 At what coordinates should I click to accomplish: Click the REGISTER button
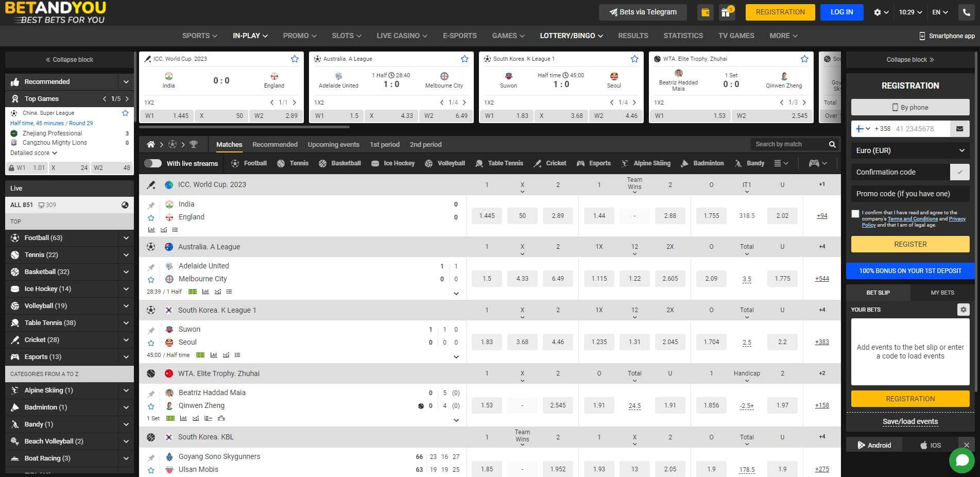click(x=909, y=244)
